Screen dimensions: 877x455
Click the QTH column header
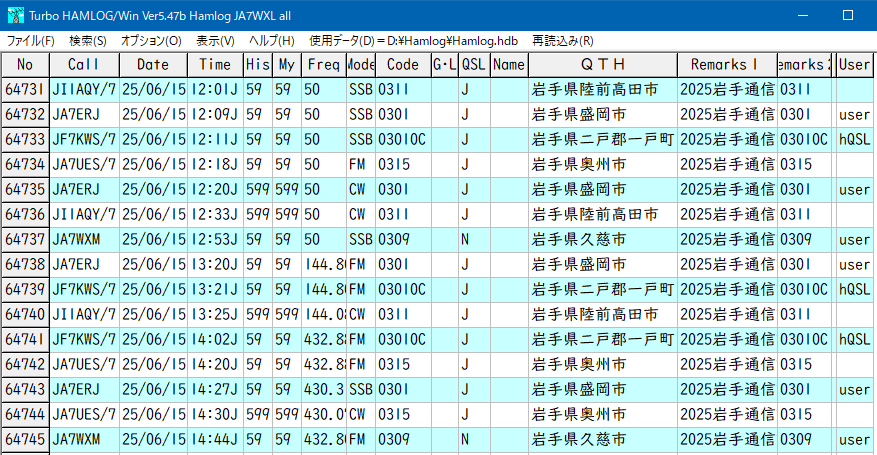(603, 64)
